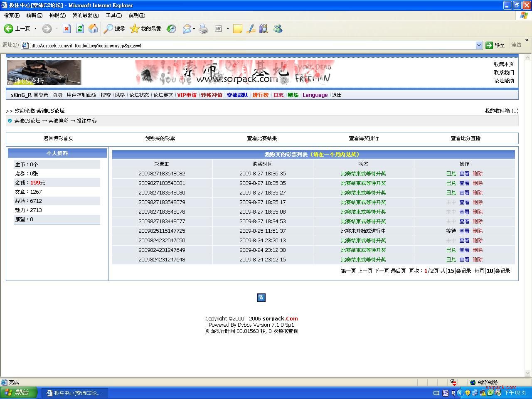Image resolution: width=532 pixels, height=399 pixels.
Task: Click the Stop loading toolbar icon
Action: 66,29
